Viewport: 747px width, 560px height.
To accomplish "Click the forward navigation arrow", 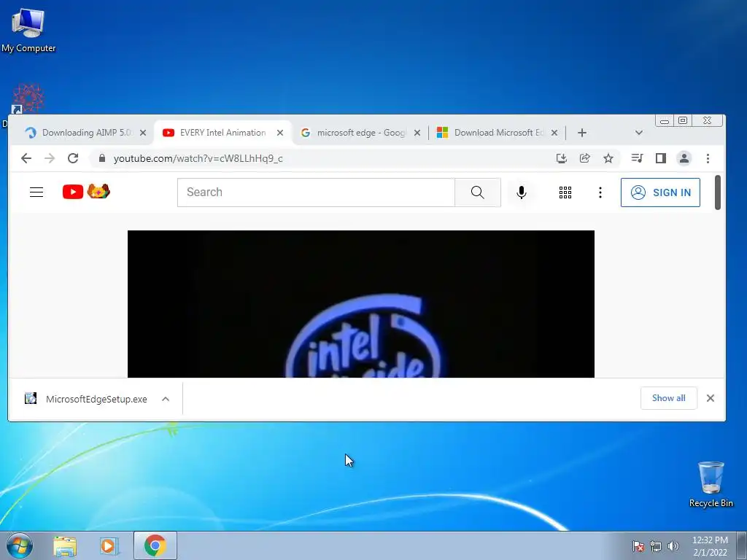I will click(50, 158).
